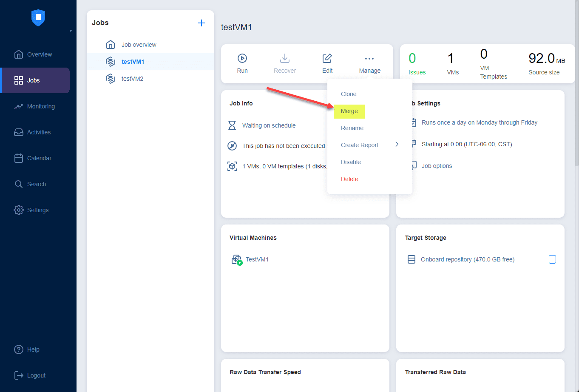
Task: Click the Jobs panel heading
Action: pyautogui.click(x=100, y=23)
